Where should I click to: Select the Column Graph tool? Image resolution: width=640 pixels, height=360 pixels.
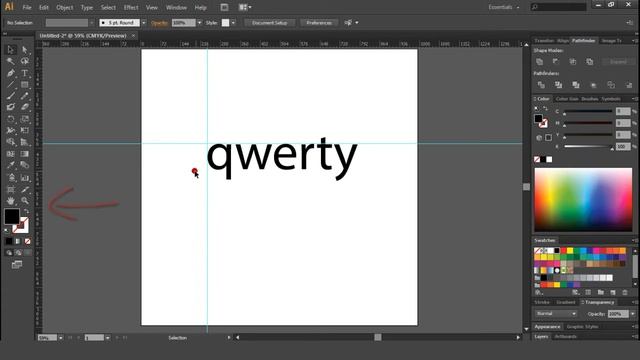coord(24,178)
